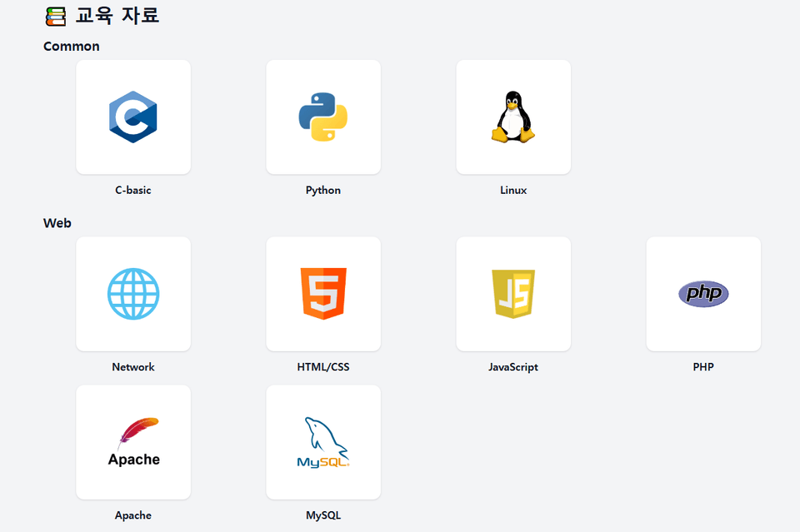
Task: Open the Apache feather logo card
Action: click(133, 442)
